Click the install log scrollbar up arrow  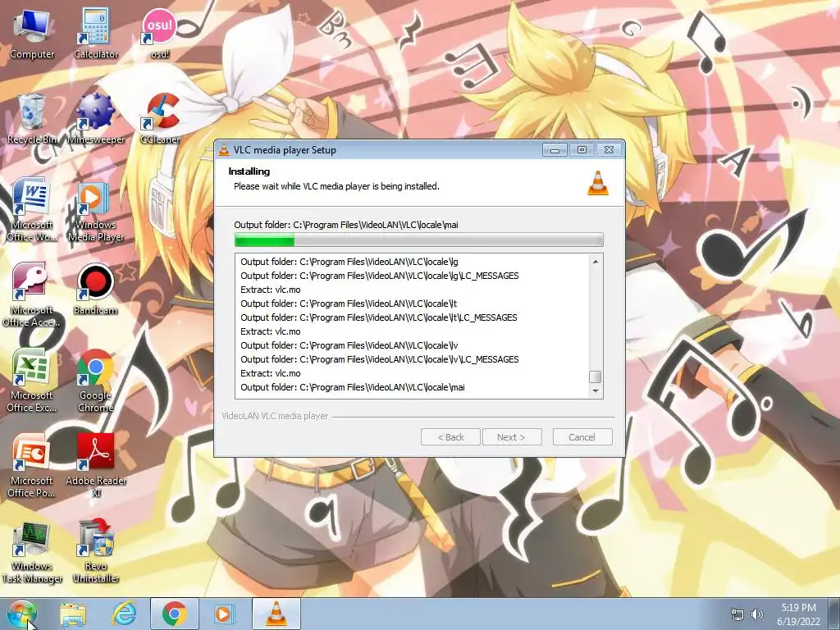(596, 262)
